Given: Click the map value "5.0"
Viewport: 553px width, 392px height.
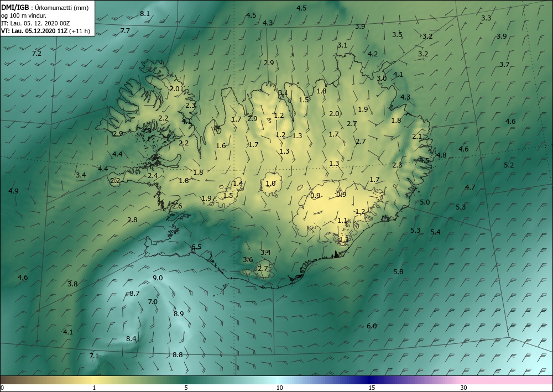Looking at the screenshot, I should pyautogui.click(x=425, y=202).
